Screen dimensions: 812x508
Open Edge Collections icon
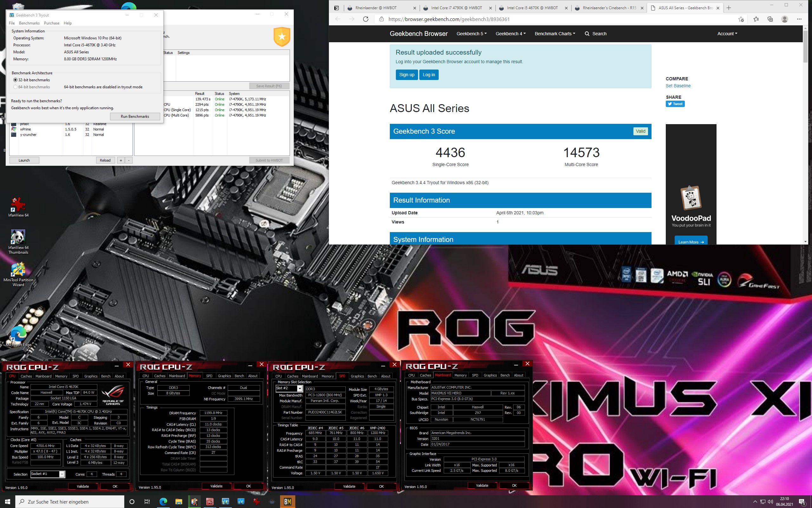click(x=770, y=19)
